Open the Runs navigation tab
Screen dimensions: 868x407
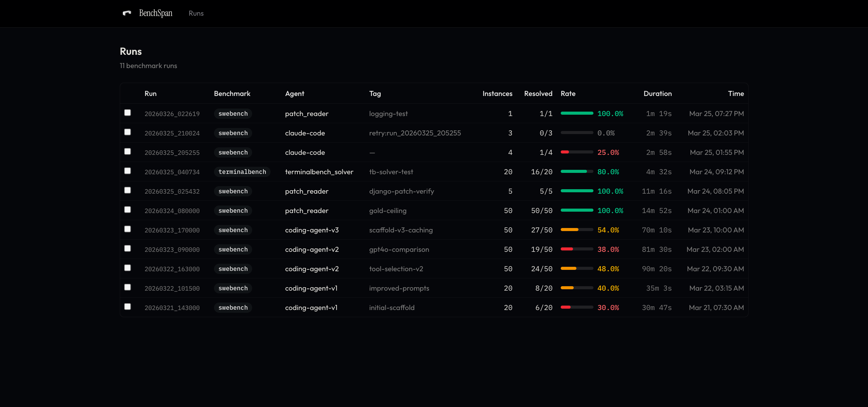coord(196,13)
